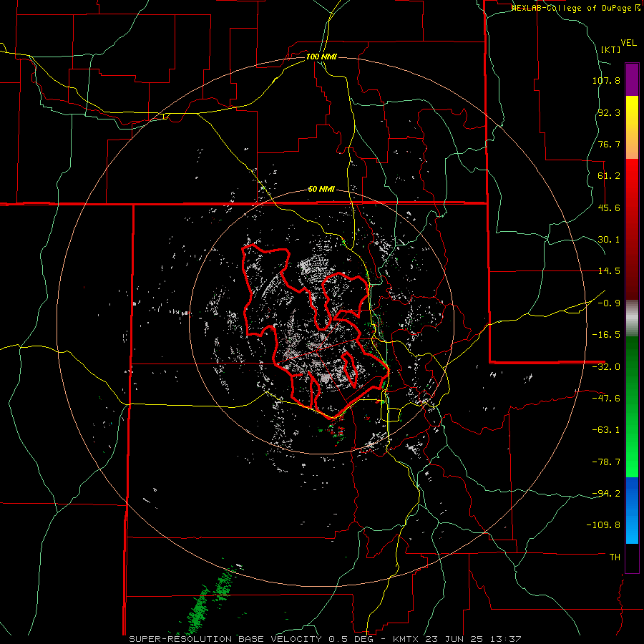The height and width of the screenshot is (644, 644).
Task: Click the 100 NMI range ring label
Action: [321, 57]
